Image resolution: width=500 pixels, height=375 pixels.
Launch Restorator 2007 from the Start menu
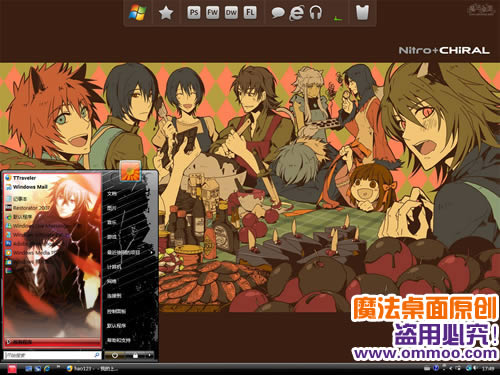click(27, 208)
